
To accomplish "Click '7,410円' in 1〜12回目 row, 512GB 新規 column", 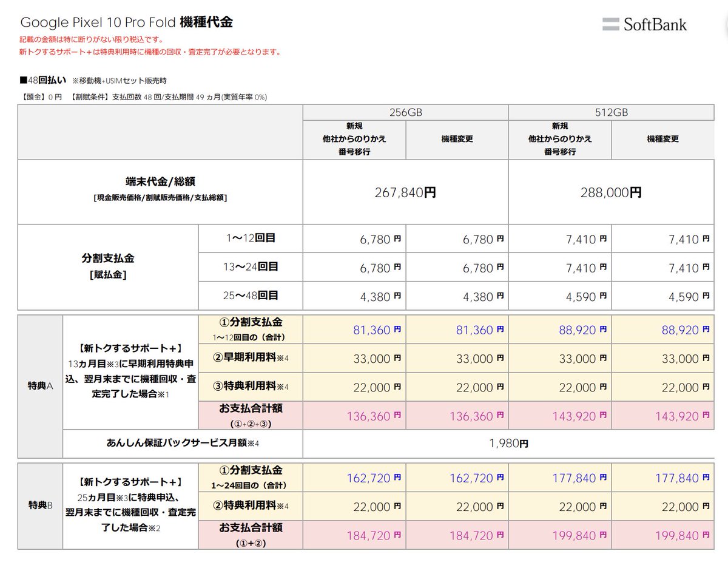I will click(586, 240).
